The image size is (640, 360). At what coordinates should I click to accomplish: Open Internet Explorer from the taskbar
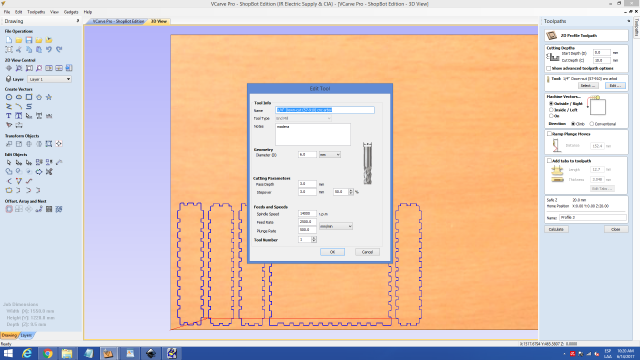(27, 353)
